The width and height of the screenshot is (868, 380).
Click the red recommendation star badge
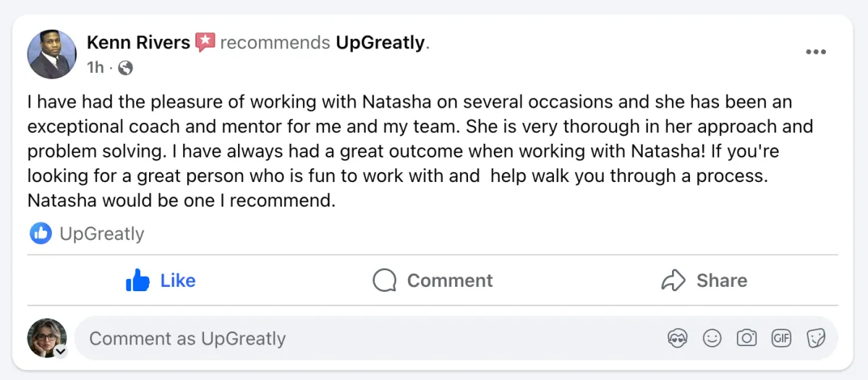pos(205,42)
